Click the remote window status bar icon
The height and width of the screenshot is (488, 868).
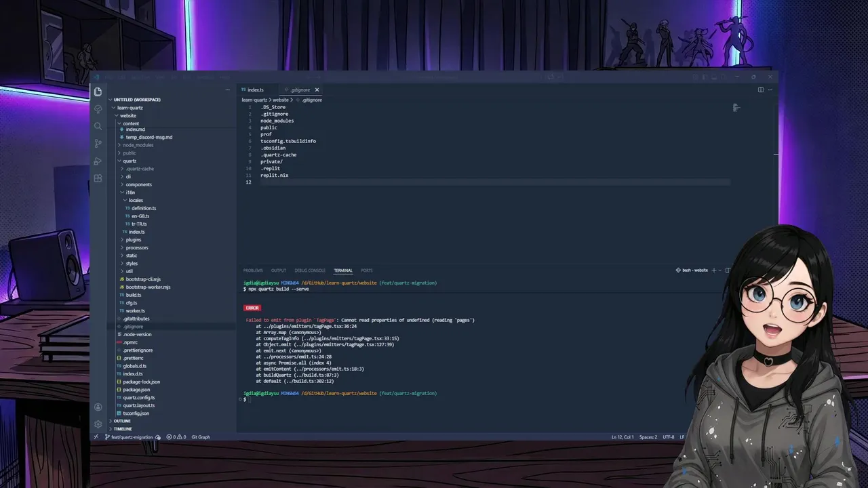click(x=96, y=437)
